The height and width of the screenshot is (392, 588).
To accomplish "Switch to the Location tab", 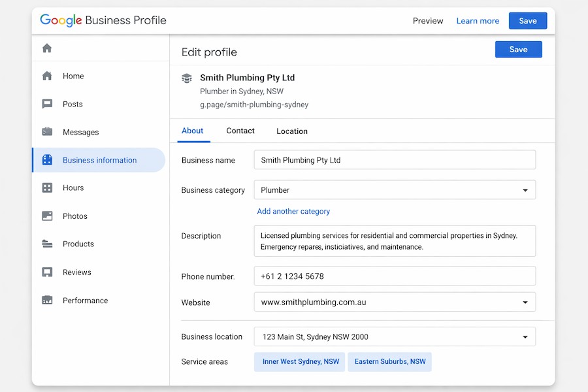I will [x=292, y=131].
